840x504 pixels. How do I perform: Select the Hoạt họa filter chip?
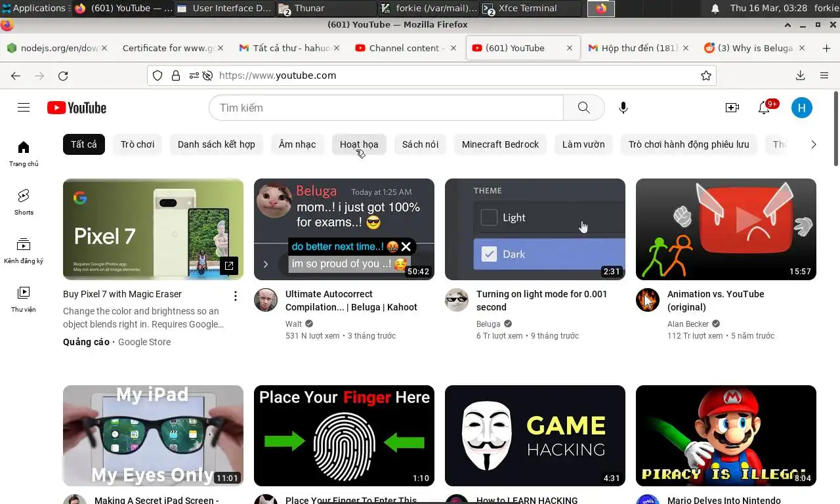[x=359, y=144]
